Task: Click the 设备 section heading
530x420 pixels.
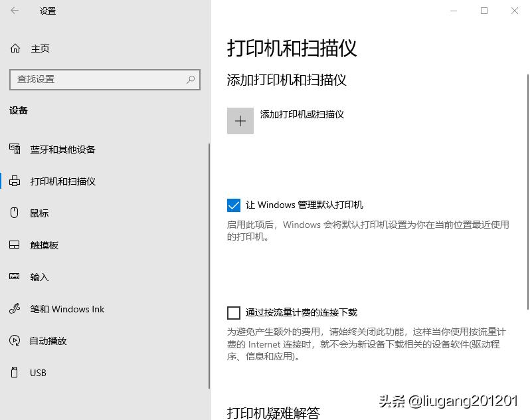Action: pyautogui.click(x=19, y=110)
